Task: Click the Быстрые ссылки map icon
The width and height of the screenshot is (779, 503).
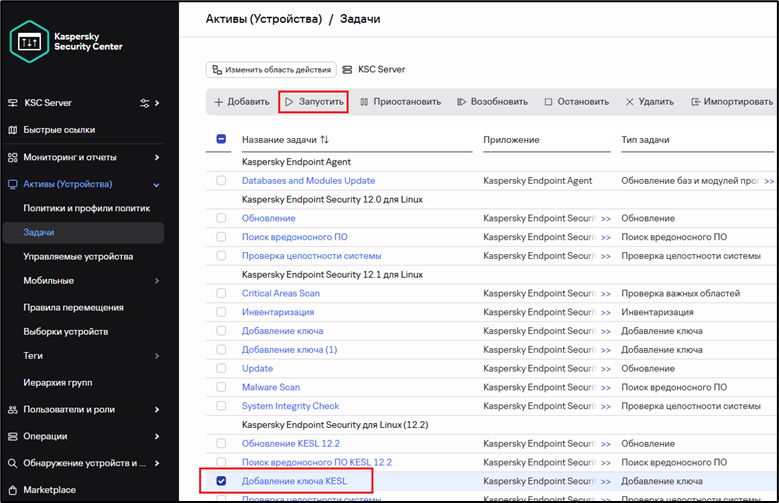Action: (x=13, y=130)
